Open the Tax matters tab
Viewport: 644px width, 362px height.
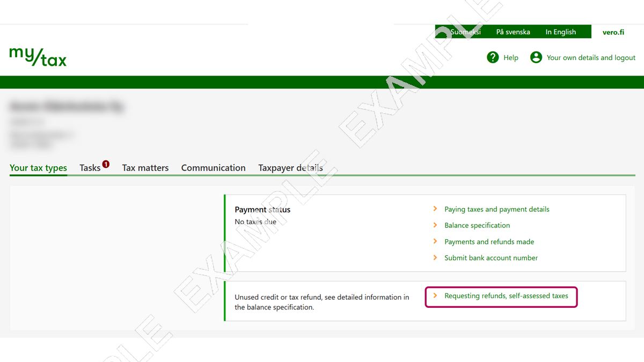145,168
